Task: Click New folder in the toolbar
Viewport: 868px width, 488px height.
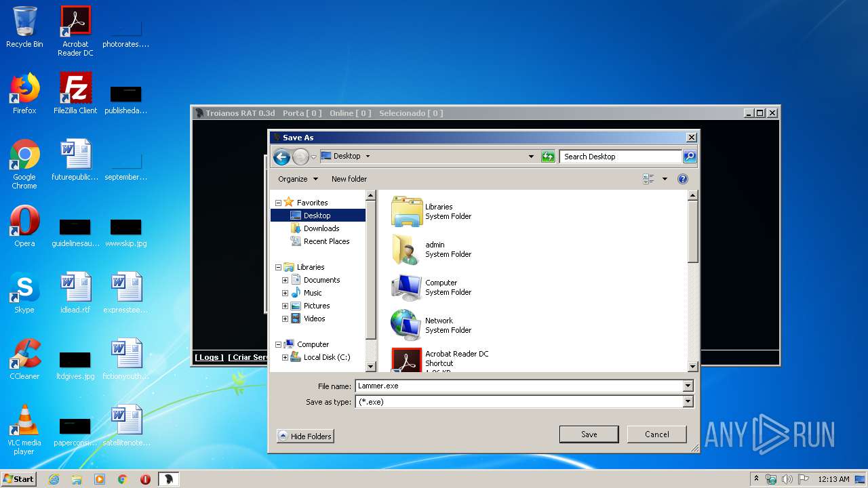Action: click(349, 179)
